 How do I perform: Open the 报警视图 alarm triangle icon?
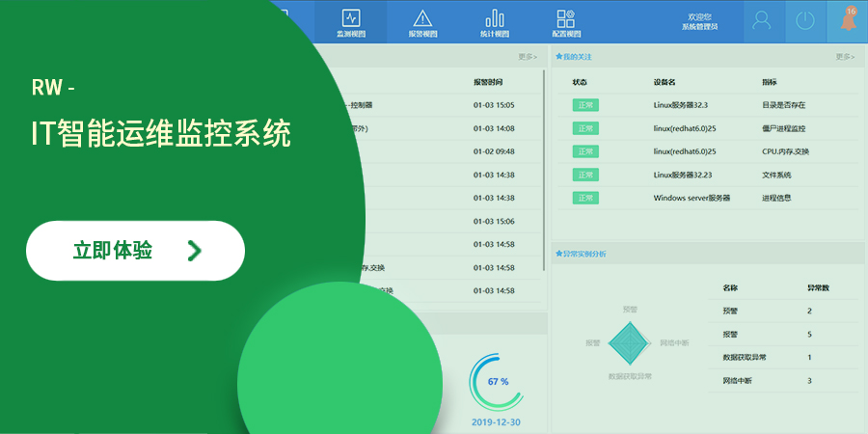(422, 21)
